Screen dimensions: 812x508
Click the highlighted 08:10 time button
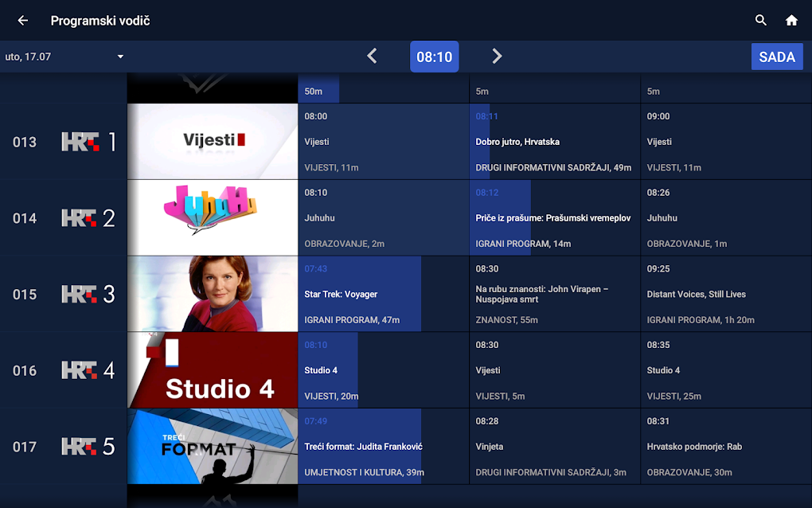[x=434, y=57]
